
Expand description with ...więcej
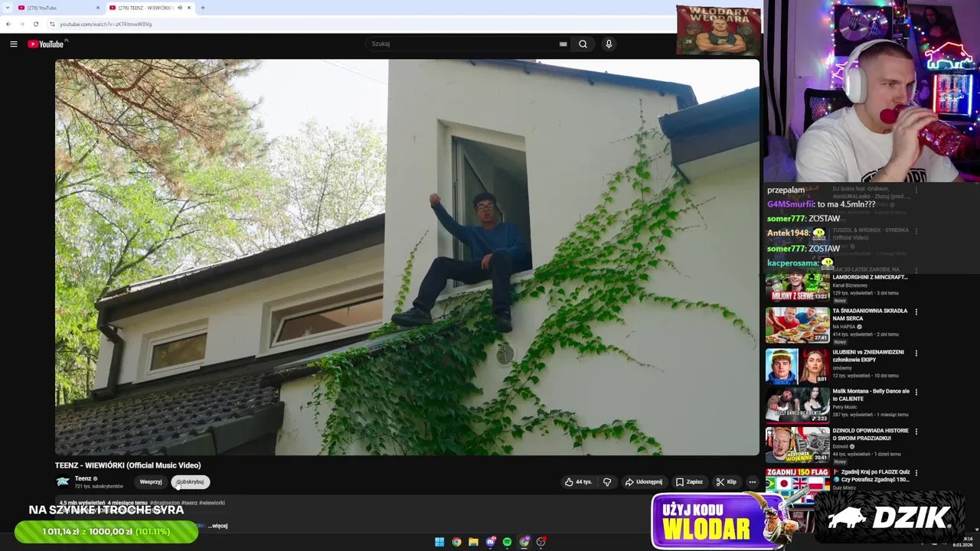tap(217, 526)
